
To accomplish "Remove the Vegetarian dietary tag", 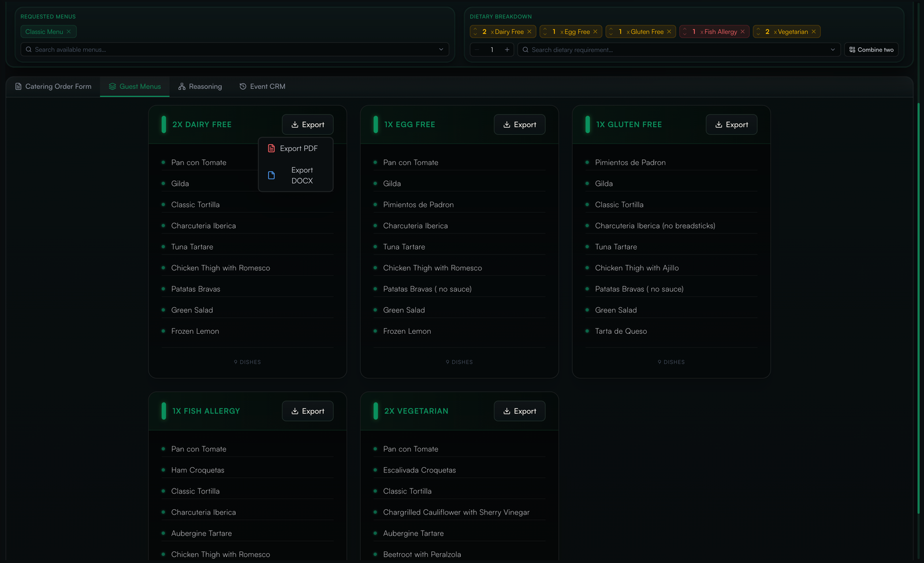I will coord(814,32).
